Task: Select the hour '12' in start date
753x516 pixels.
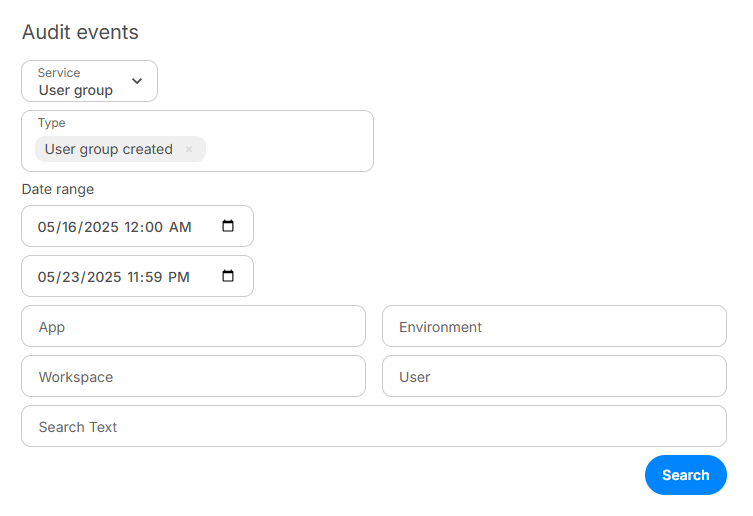Action: 132,227
